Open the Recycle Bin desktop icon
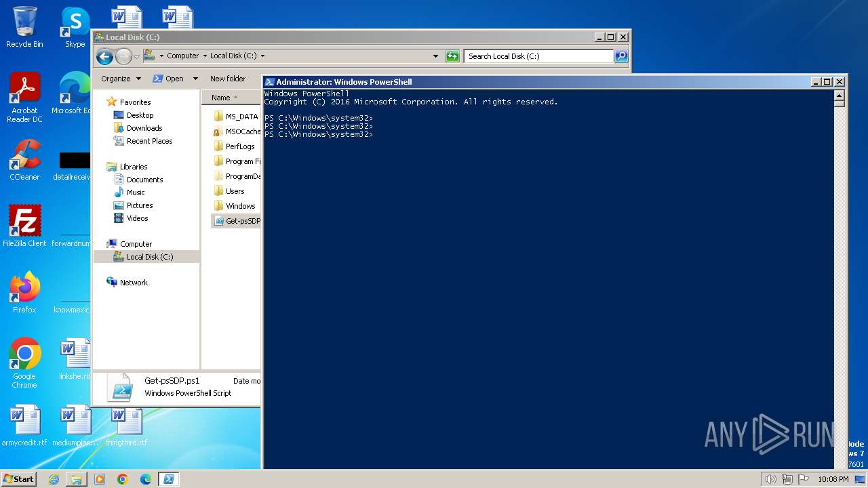 tap(24, 27)
